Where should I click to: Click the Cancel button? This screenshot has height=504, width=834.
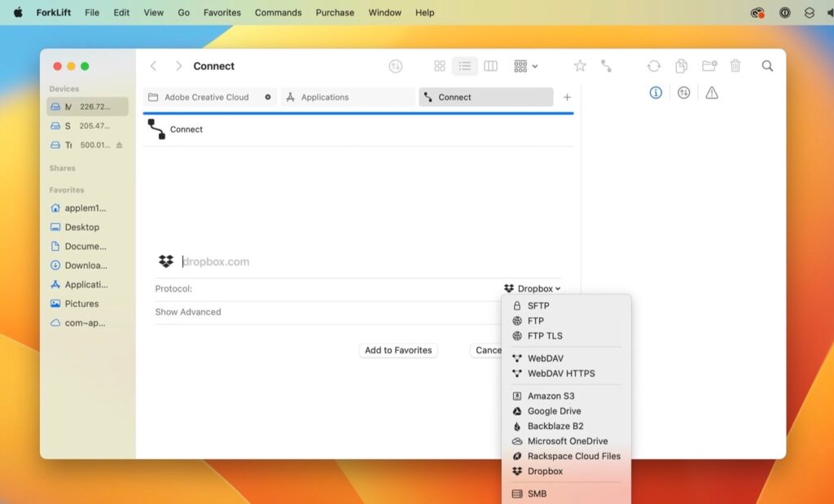(487, 350)
